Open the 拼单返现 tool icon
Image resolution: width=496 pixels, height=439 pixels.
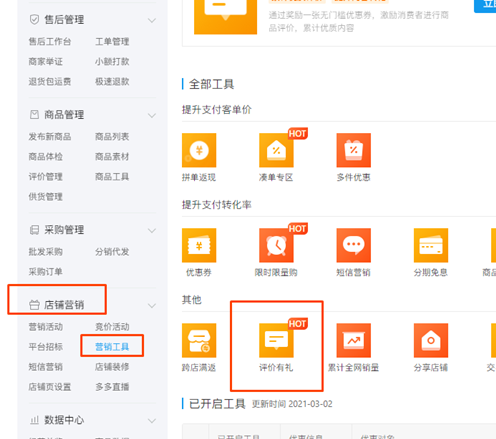[199, 150]
